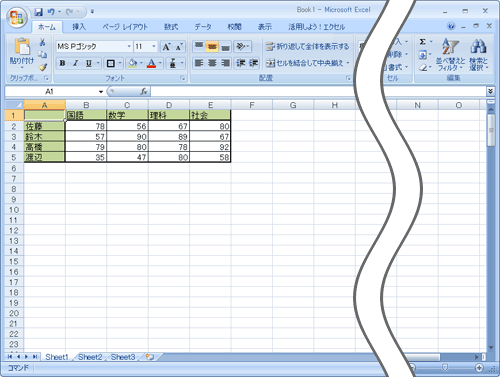Click the font color red A swatch
The image size is (500, 377).
pos(151,63)
